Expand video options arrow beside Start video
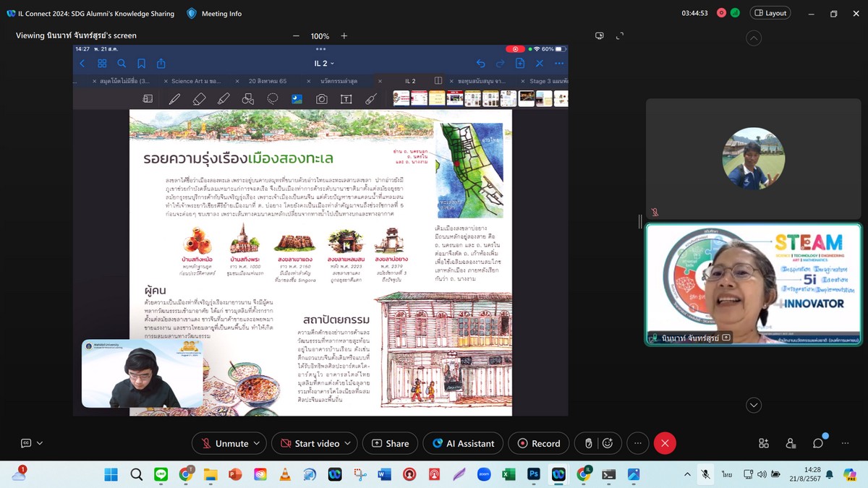The height and width of the screenshot is (488, 868). [349, 443]
